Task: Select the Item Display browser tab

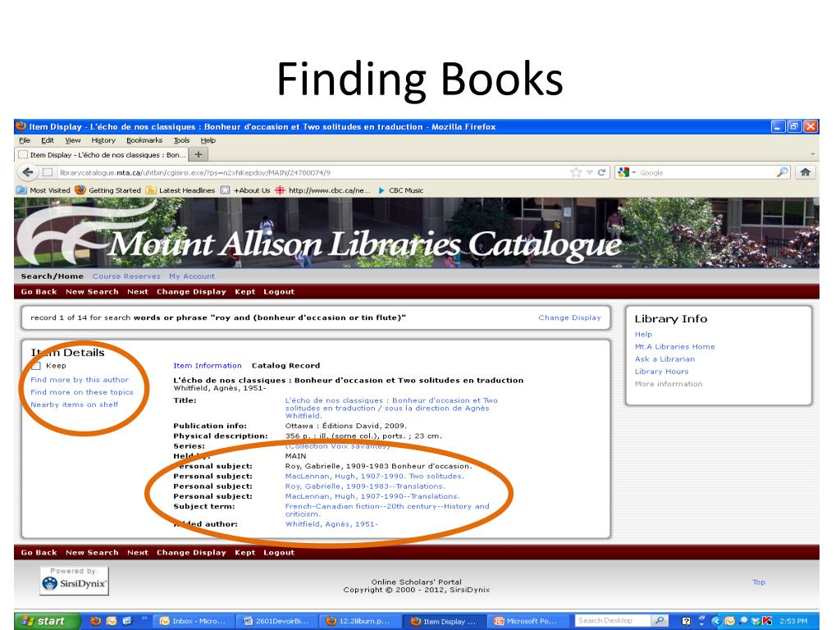Action: tap(102, 155)
